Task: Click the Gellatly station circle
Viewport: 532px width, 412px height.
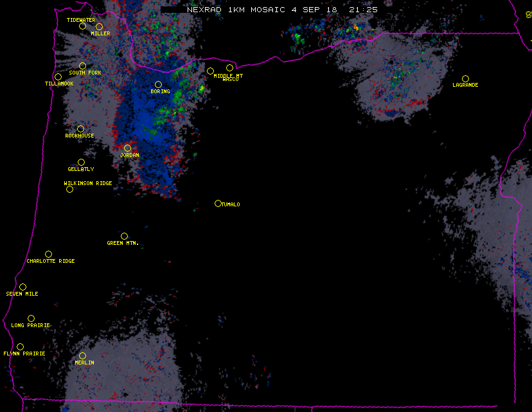Action: point(81,162)
